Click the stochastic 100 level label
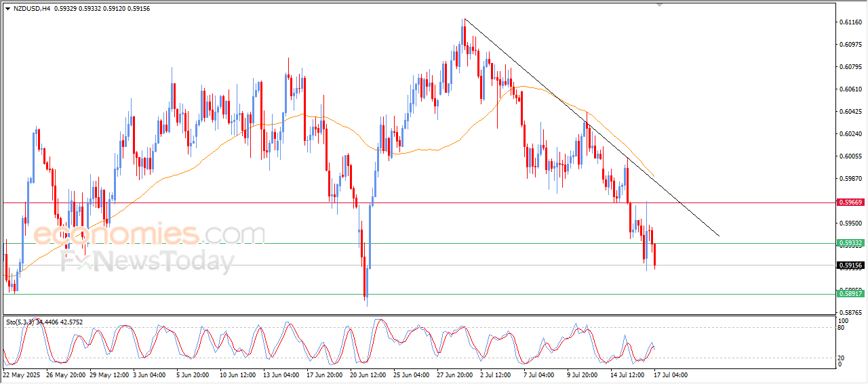868x384 pixels. coord(843,320)
